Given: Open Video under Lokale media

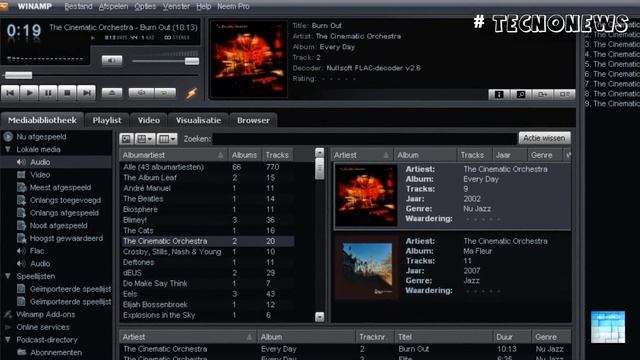Looking at the screenshot, I should pos(40,175).
